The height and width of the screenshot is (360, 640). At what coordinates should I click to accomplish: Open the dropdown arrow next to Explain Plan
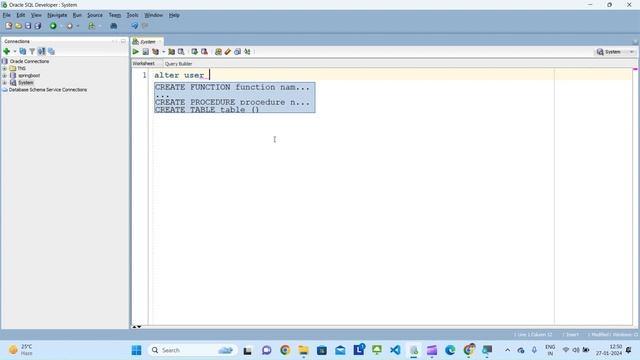pos(163,52)
